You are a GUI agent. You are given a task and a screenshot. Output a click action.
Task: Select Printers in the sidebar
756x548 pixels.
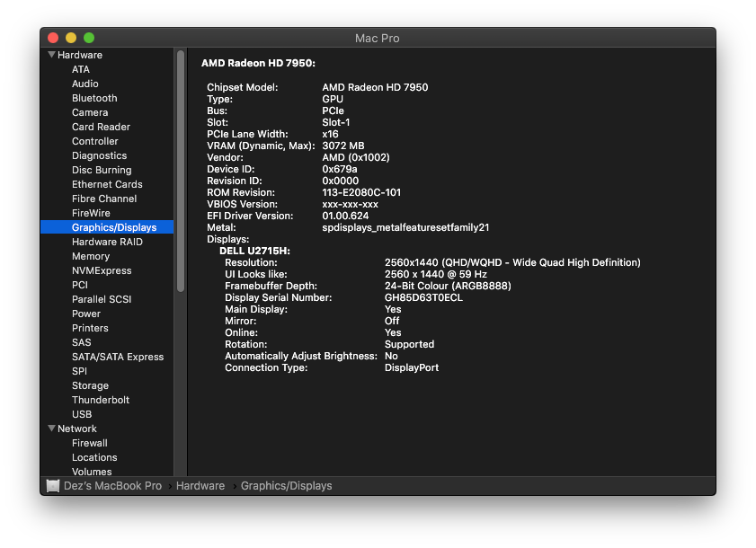(90, 328)
